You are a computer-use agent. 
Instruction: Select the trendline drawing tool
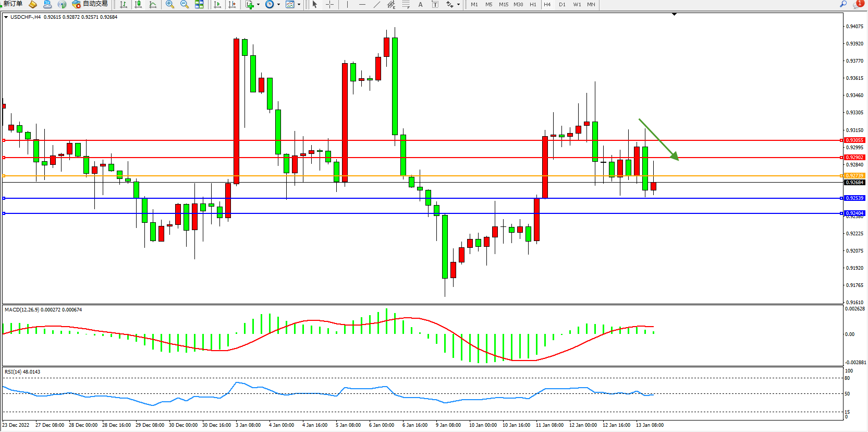[x=376, y=4]
